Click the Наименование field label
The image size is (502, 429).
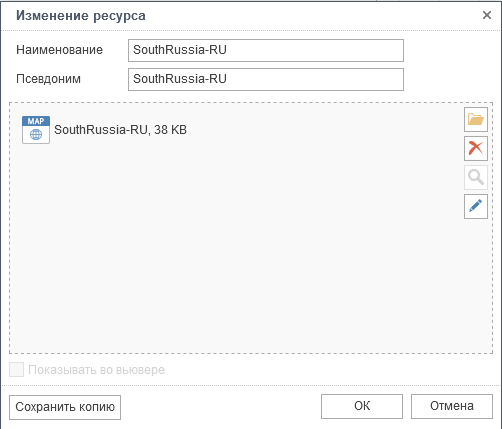pos(60,50)
